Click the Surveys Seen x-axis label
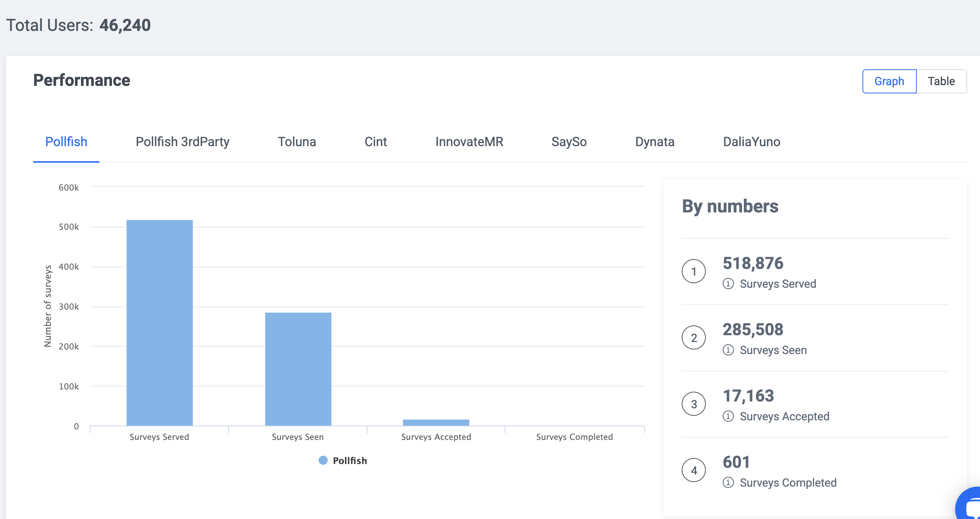This screenshot has height=519, width=980. [298, 437]
